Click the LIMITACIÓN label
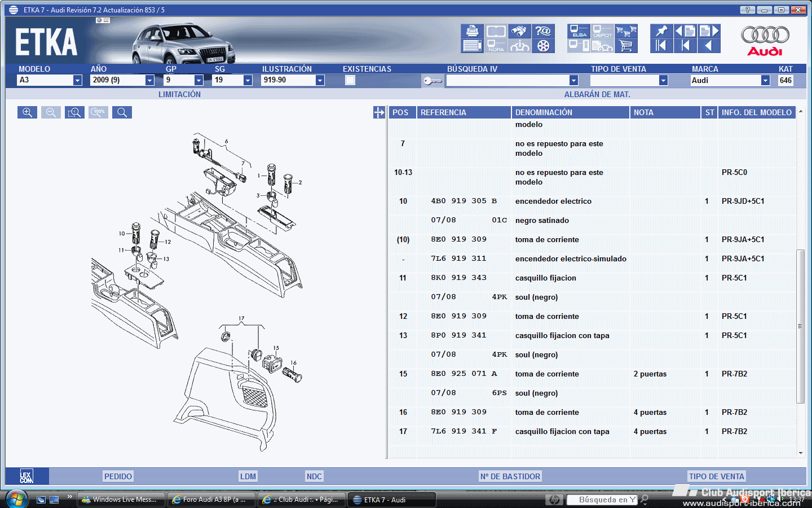 [179, 94]
